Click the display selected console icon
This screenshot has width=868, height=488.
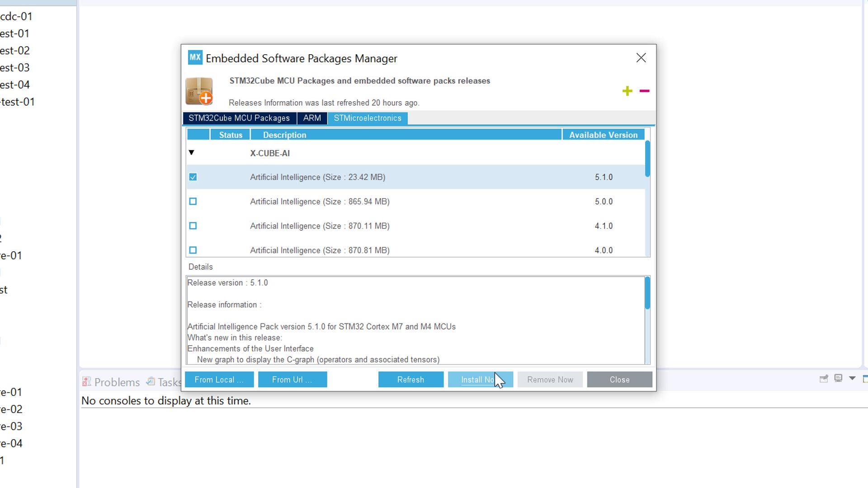838,378
